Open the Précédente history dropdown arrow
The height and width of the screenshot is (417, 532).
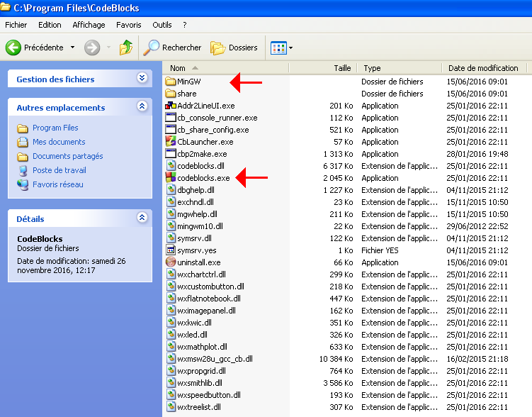(72, 48)
